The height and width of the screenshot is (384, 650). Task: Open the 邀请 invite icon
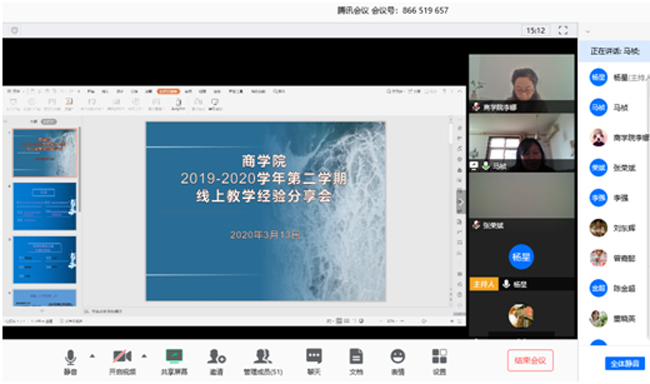216,362
